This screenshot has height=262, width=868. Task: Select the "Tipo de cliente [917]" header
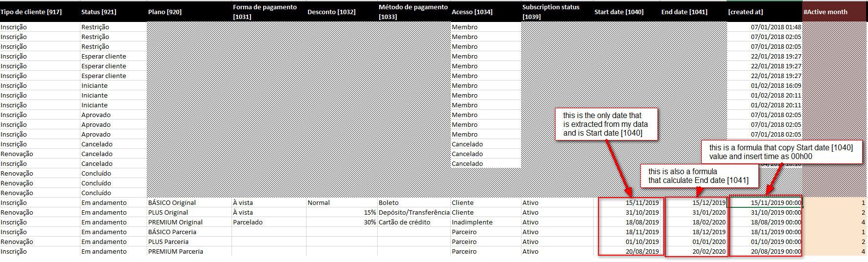pos(31,12)
